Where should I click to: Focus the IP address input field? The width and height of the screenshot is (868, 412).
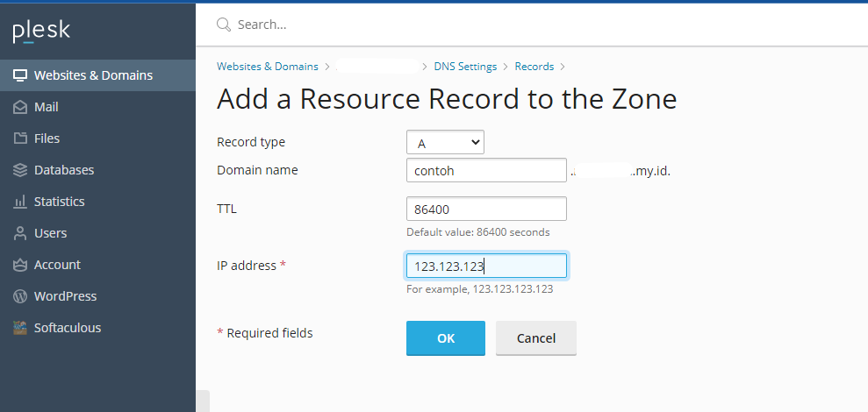pyautogui.click(x=486, y=266)
